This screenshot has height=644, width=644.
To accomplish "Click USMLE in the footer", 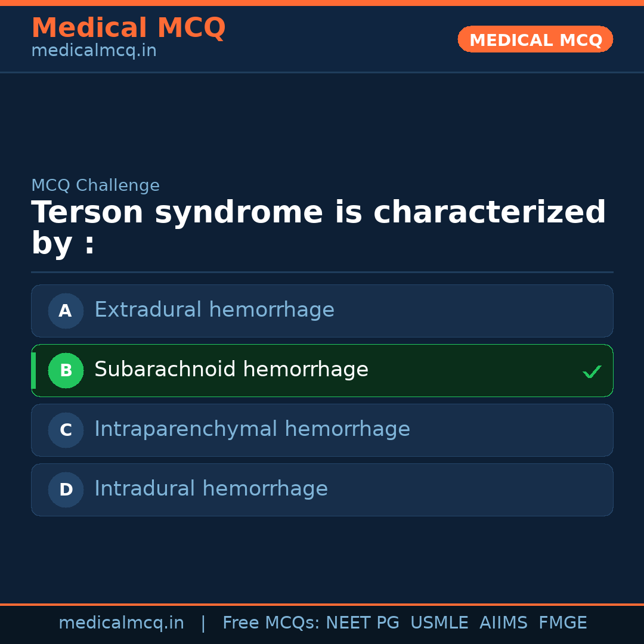I will coord(439,623).
